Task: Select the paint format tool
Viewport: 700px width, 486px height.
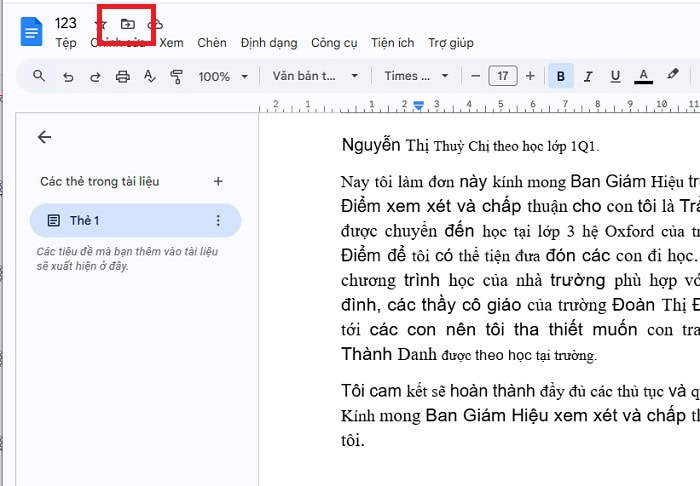Action: pyautogui.click(x=177, y=76)
